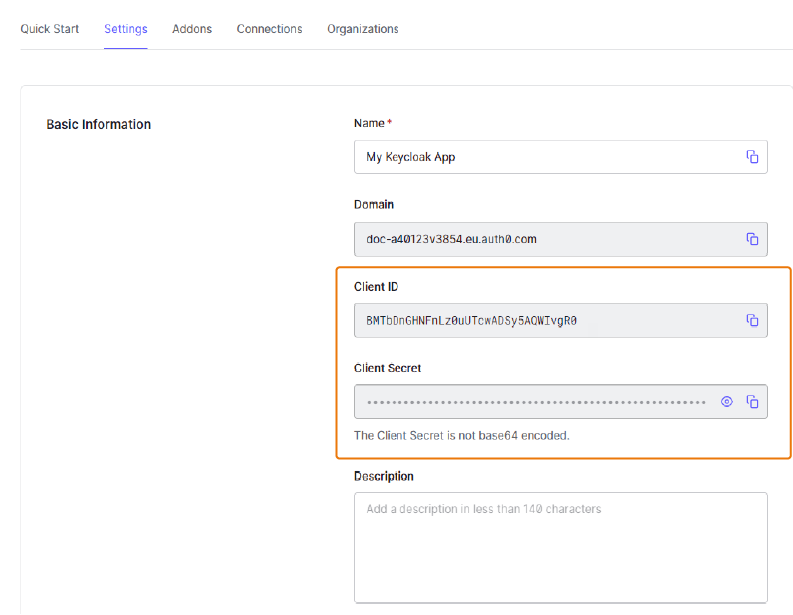Viewport: 793px width, 615px height.
Task: Click the 'Domain' label
Action: point(374,204)
